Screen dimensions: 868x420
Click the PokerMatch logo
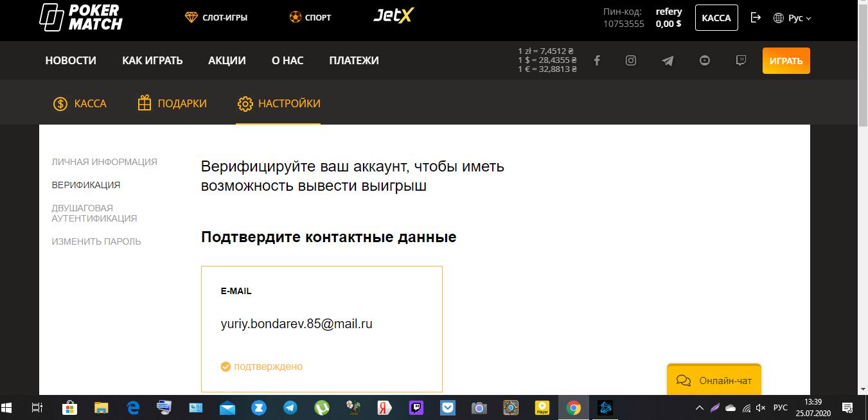(81, 17)
